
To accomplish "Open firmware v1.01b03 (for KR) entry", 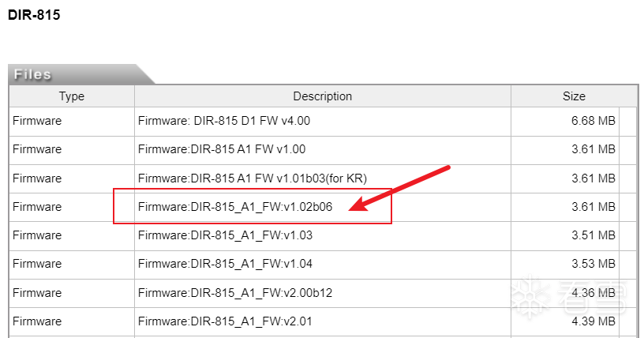I will coord(253,178).
